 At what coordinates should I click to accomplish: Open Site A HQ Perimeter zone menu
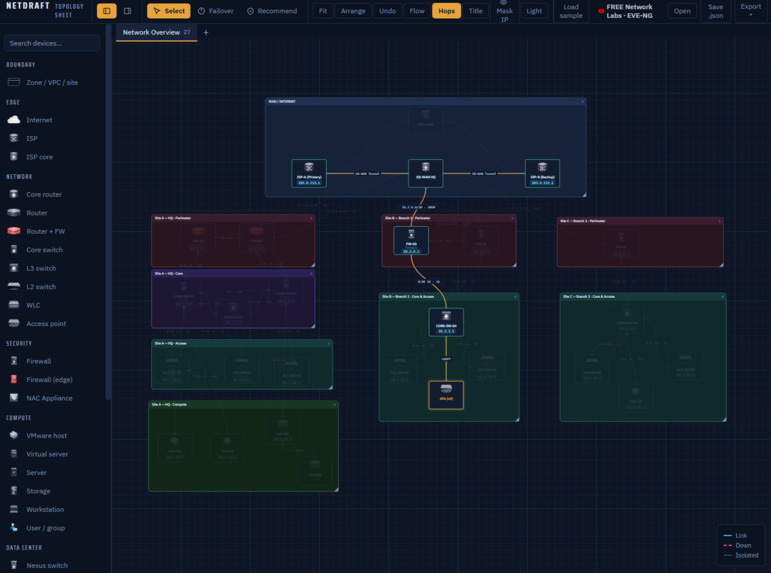coord(311,218)
